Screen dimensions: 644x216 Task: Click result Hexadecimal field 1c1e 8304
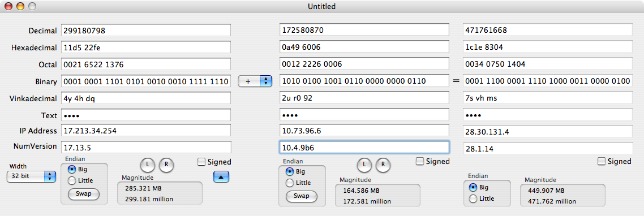click(547, 47)
